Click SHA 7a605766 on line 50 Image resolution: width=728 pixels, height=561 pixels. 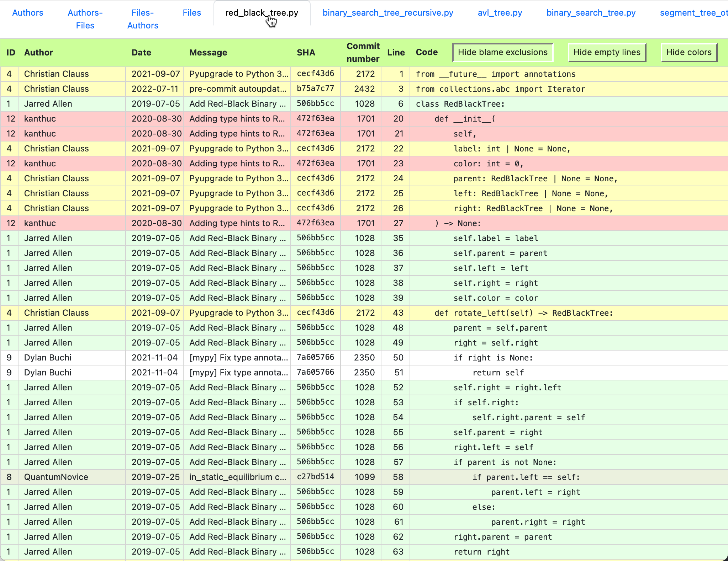pyautogui.click(x=315, y=357)
